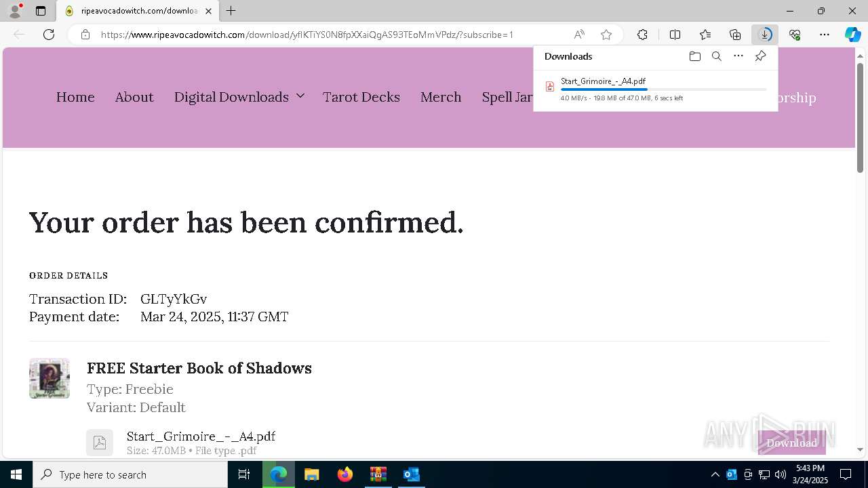The image size is (868, 488).
Task: Open the About page
Action: tap(134, 97)
